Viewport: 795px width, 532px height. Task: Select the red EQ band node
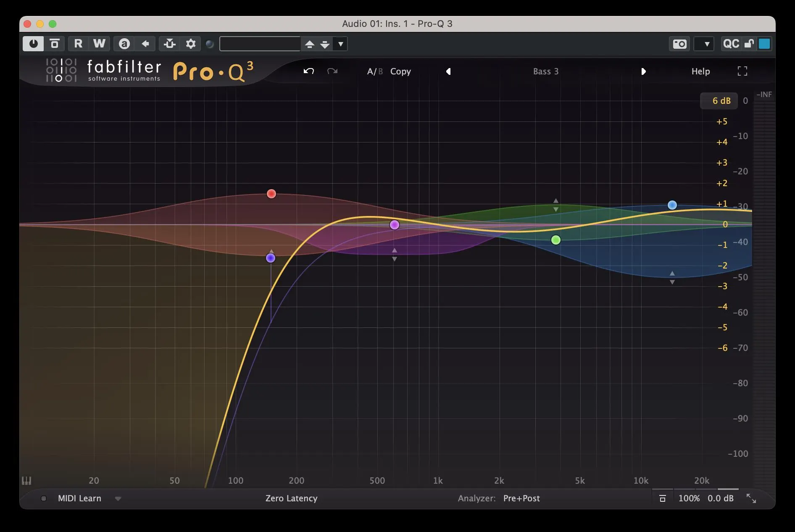271,194
